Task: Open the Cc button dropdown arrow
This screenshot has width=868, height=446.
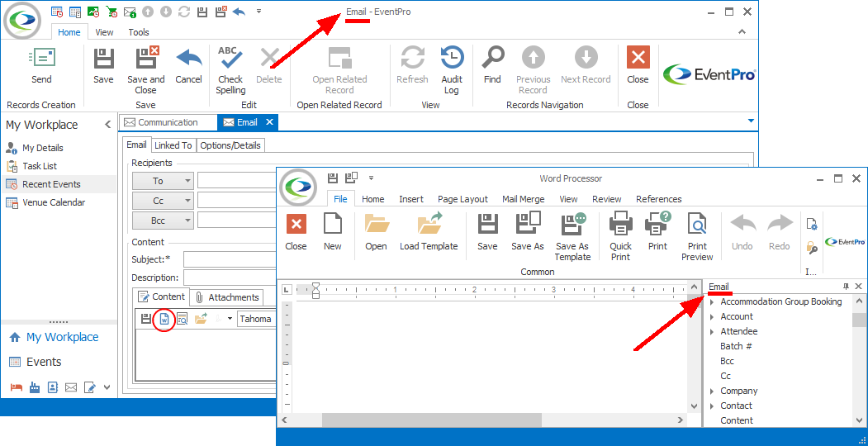Action: point(187,201)
